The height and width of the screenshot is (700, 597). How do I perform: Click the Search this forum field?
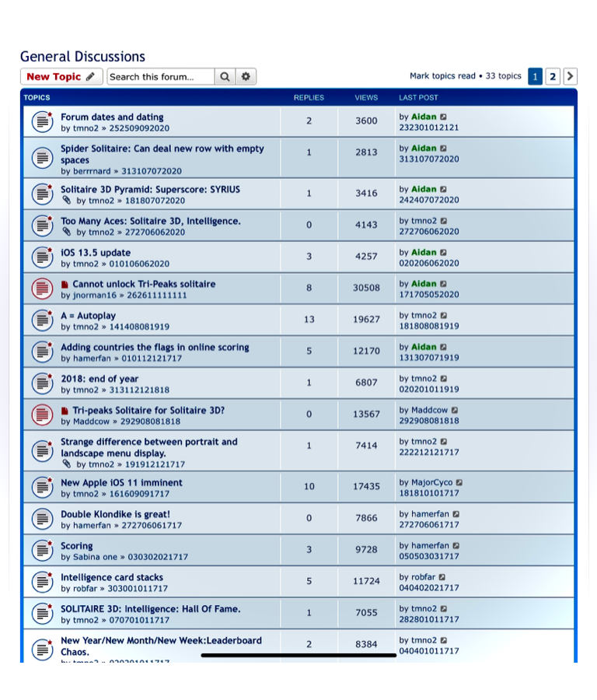(161, 77)
